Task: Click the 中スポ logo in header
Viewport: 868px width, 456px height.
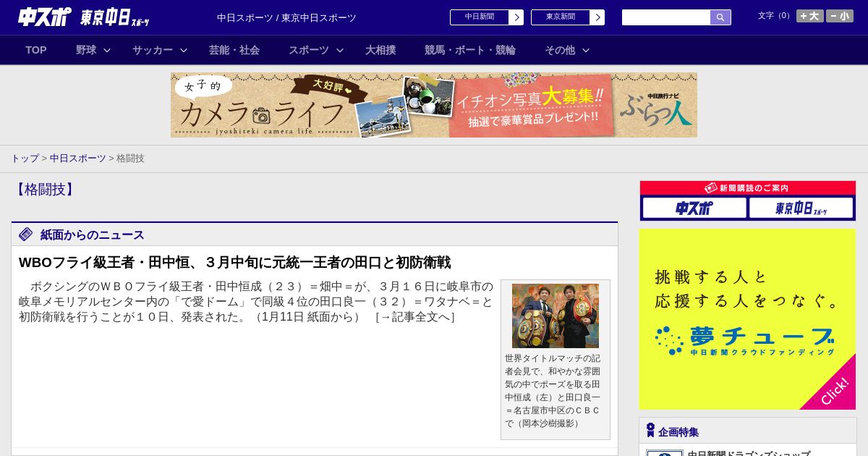Action: pyautogui.click(x=44, y=17)
